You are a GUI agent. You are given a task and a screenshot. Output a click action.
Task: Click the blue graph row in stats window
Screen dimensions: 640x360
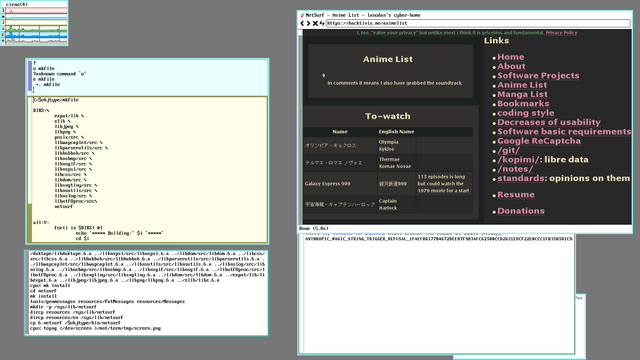(36, 35)
